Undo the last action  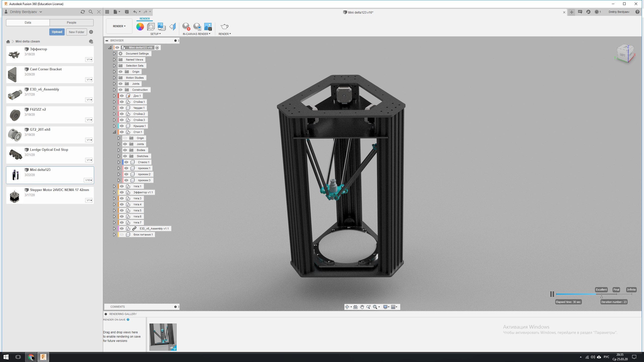tap(135, 12)
